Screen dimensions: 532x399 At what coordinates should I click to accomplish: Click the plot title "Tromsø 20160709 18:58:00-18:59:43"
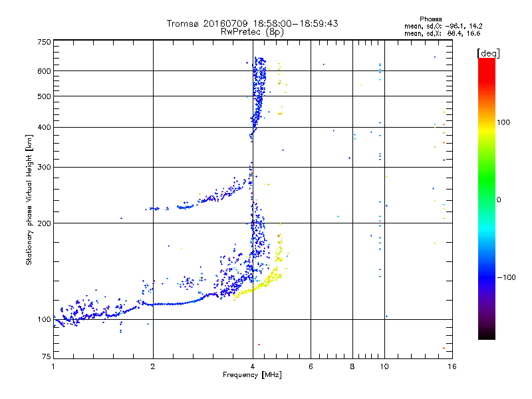click(x=252, y=23)
